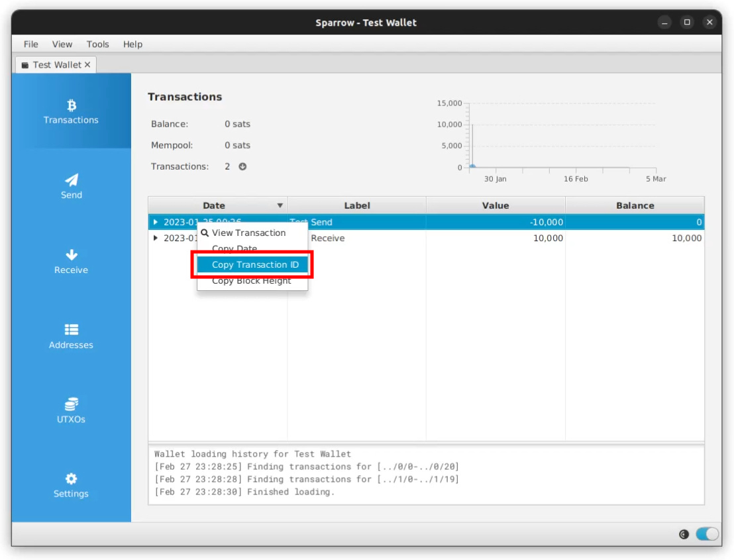Click the balance chart data point

472,166
